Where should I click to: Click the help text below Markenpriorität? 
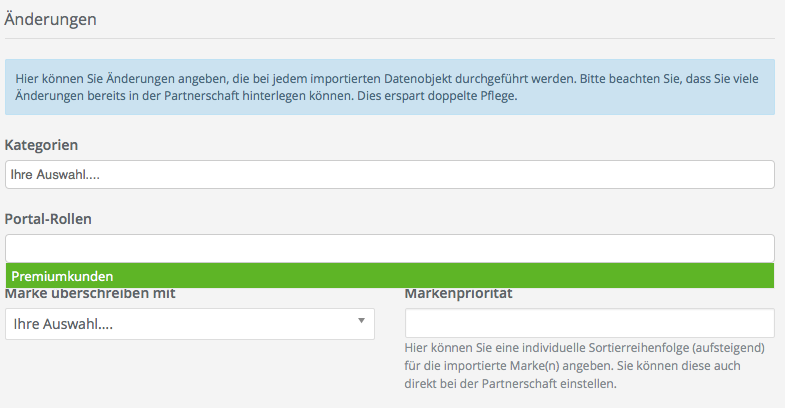point(585,365)
